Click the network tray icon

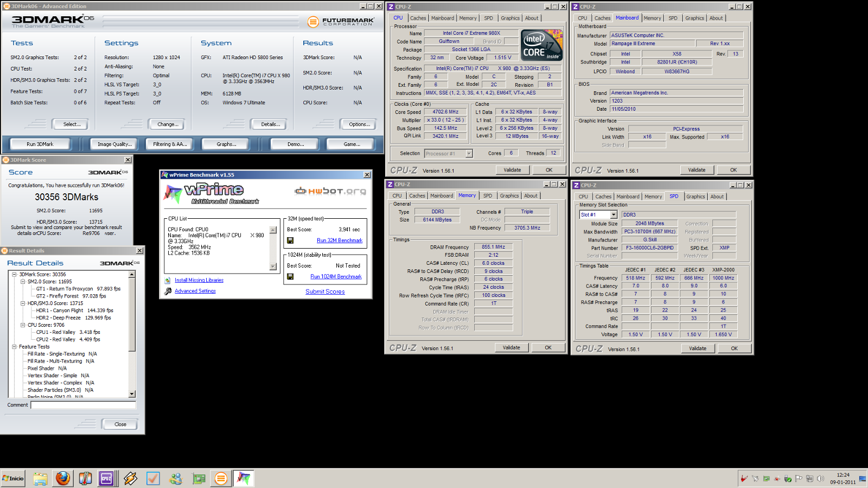coord(809,479)
